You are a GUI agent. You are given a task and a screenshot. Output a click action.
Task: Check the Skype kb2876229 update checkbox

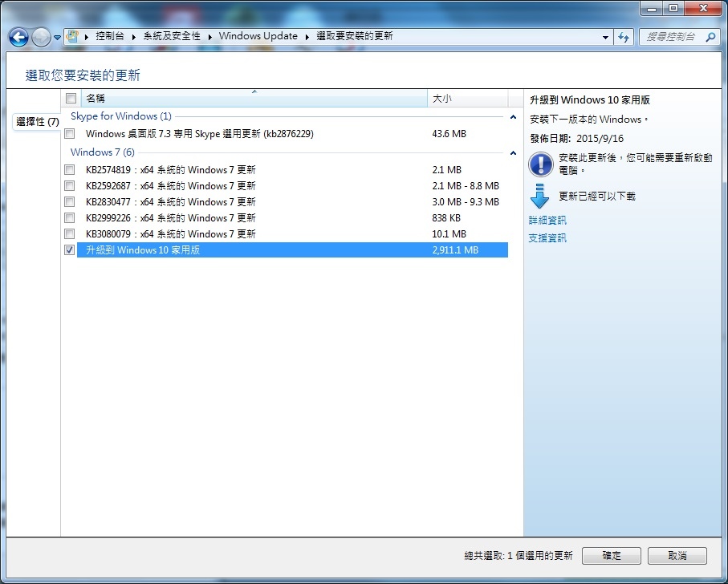point(70,134)
